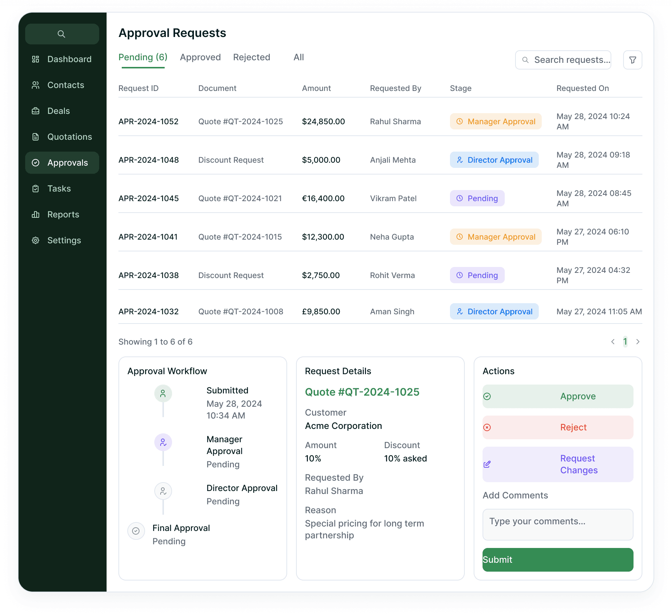
Task: Click the Type your comments text area
Action: (x=558, y=525)
